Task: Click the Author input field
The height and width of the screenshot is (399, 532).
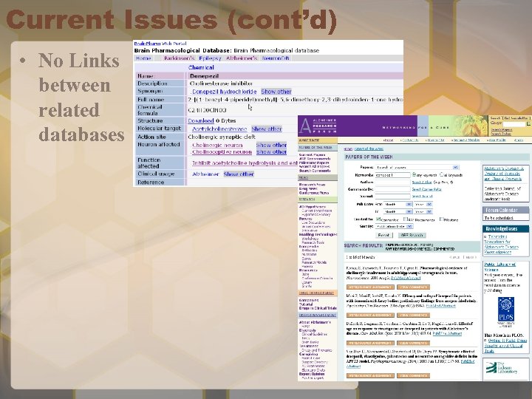Action: [x=392, y=183]
